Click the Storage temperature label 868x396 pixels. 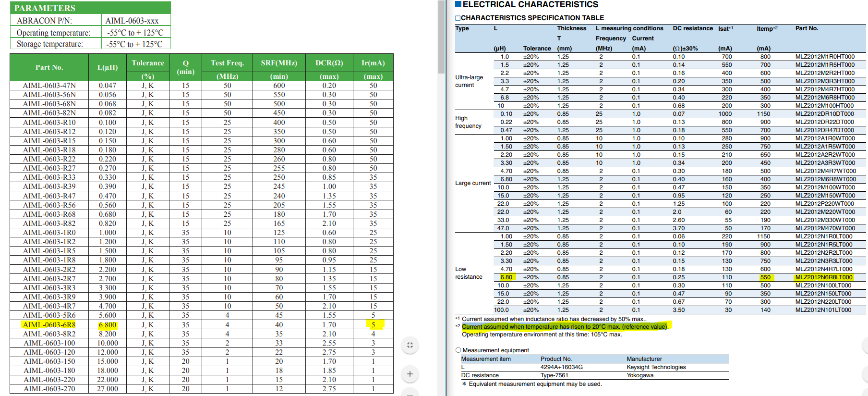tap(49, 44)
